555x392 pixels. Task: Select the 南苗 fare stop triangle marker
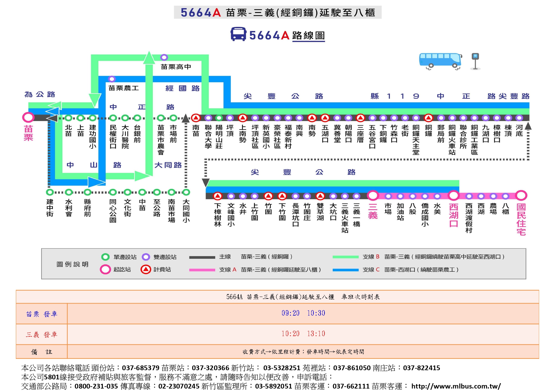pyautogui.click(x=196, y=118)
